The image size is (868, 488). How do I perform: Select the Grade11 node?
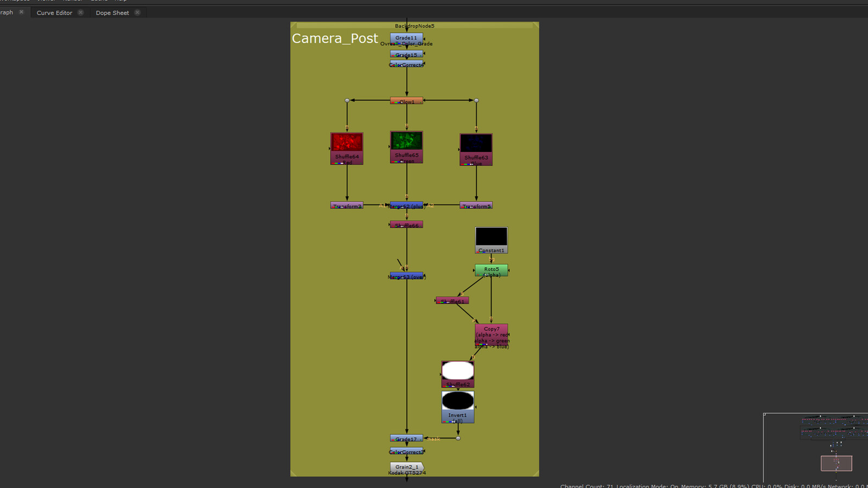pos(406,39)
